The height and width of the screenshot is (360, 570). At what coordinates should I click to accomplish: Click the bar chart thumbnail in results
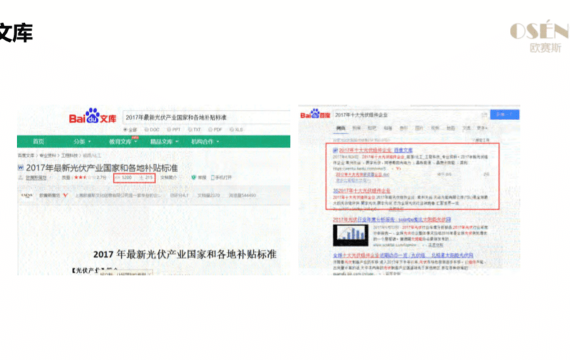click(x=350, y=235)
